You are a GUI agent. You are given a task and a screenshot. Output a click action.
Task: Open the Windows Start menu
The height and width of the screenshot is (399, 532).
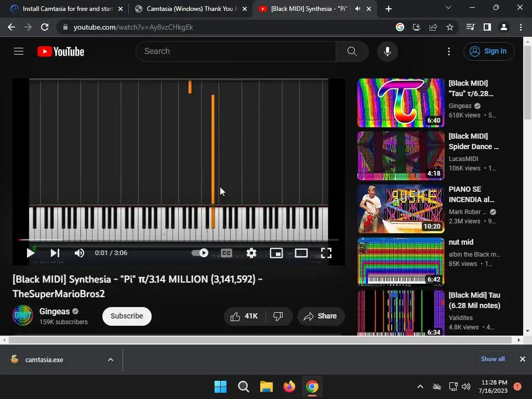[220, 387]
